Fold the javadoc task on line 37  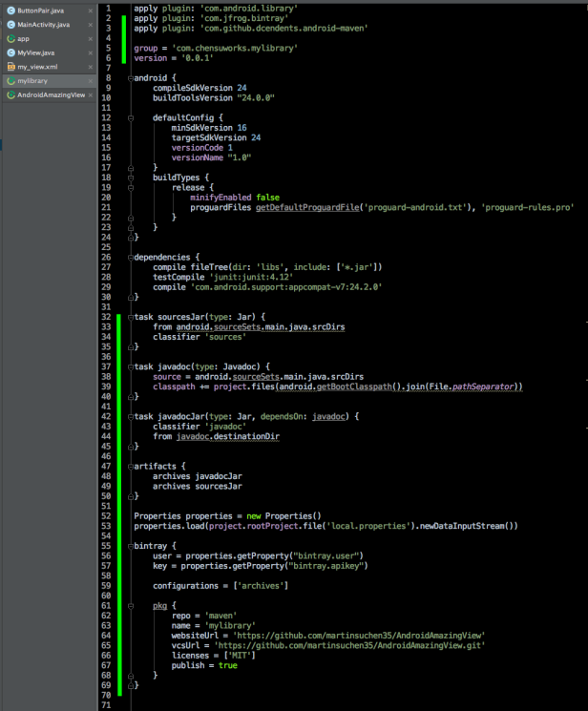click(131, 366)
